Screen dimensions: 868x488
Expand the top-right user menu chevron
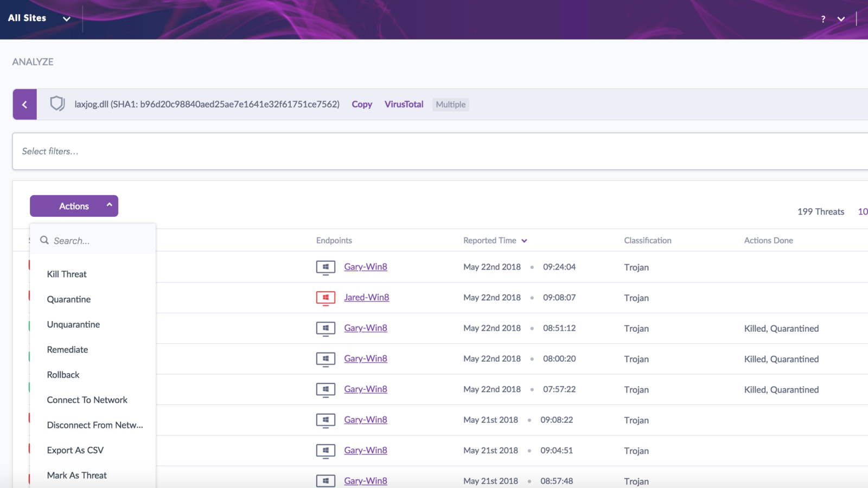tap(841, 19)
